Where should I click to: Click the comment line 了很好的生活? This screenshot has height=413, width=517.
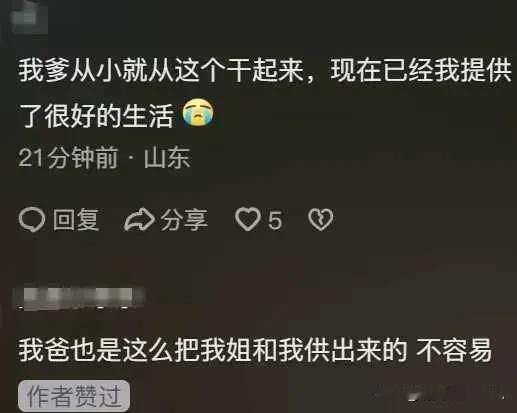pos(96,115)
